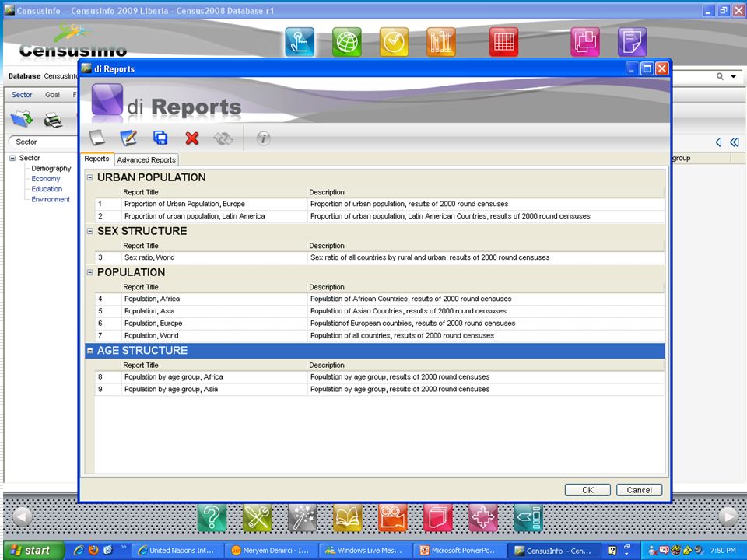
Task: Open United Nations Int... taskbar window
Action: [177, 551]
